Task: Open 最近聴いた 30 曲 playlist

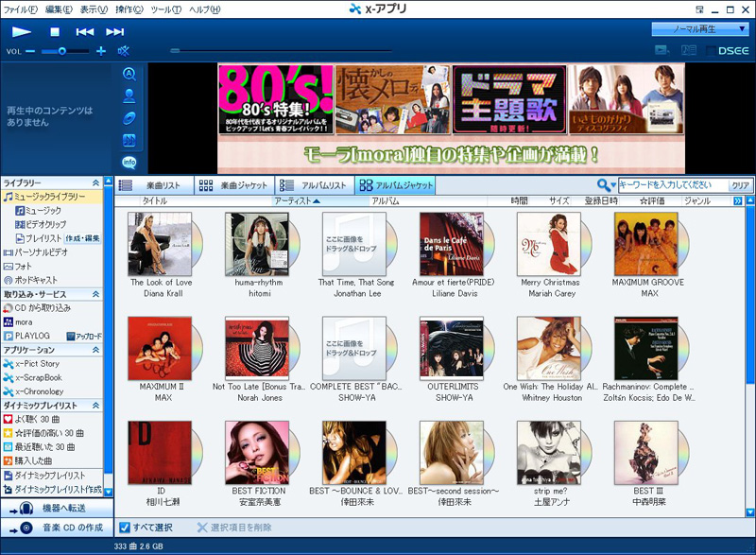Action: click(39, 447)
